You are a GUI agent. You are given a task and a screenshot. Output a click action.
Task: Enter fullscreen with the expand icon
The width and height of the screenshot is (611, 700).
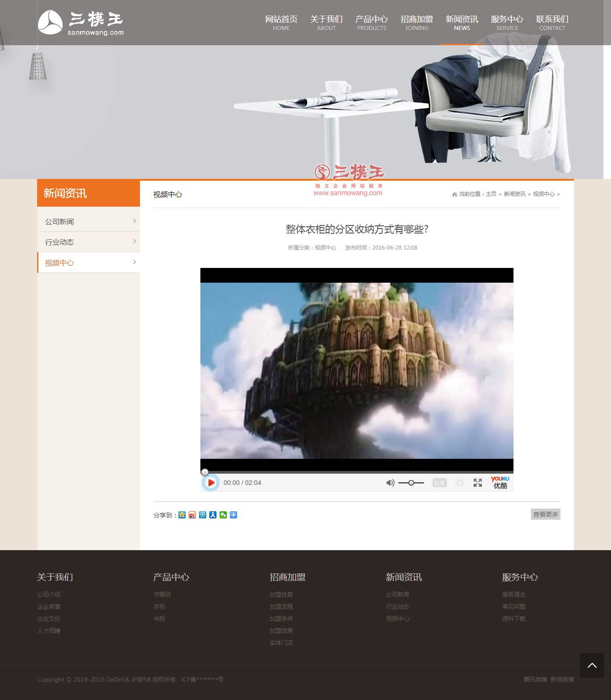coord(478,483)
